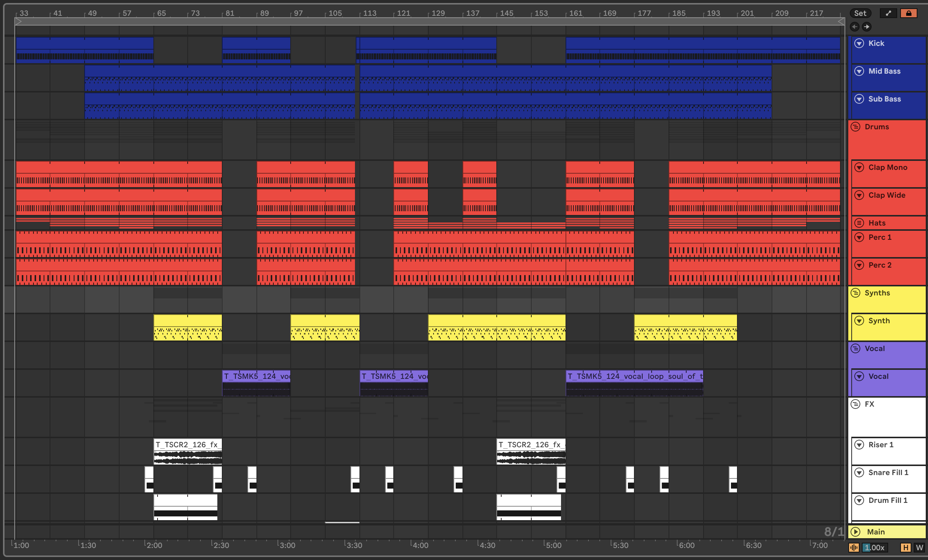The height and width of the screenshot is (560, 928).
Task: Click the previous locator arrow button
Action: tap(855, 27)
